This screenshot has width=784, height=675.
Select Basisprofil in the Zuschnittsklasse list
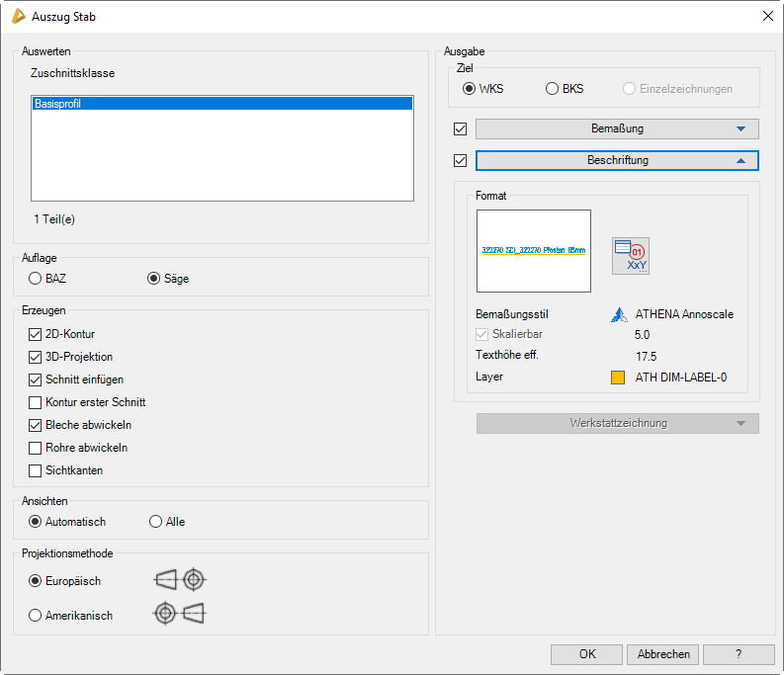(221, 103)
